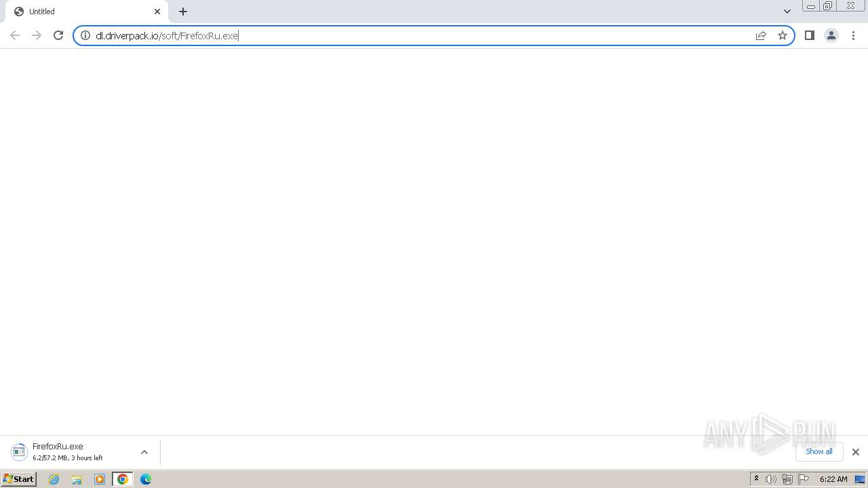Click Show desktop button
This screenshot has width=868, height=488.
860,479
